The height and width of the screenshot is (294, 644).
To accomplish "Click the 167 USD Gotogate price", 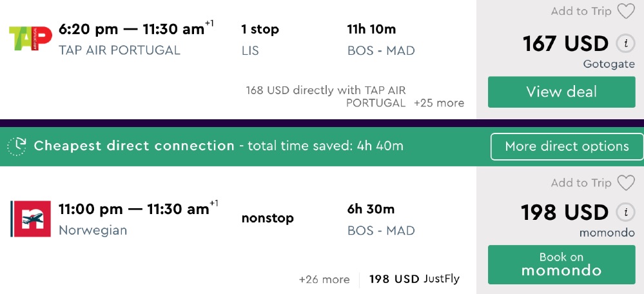I will [x=565, y=44].
